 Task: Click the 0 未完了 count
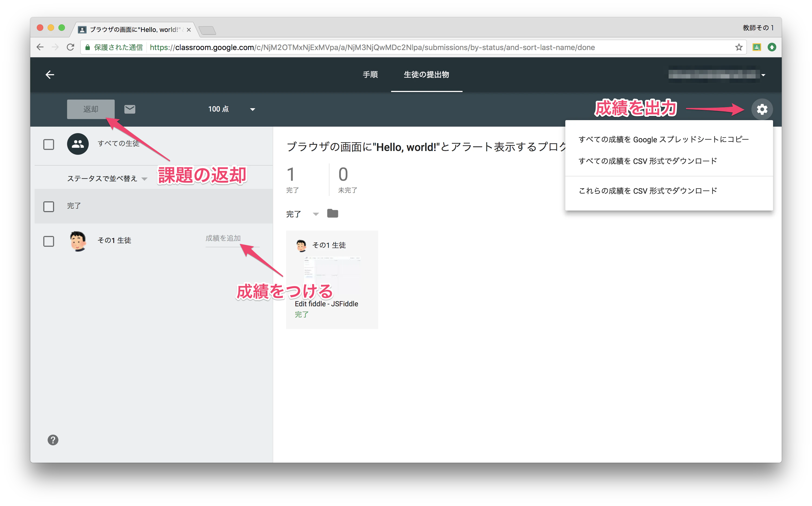click(347, 179)
